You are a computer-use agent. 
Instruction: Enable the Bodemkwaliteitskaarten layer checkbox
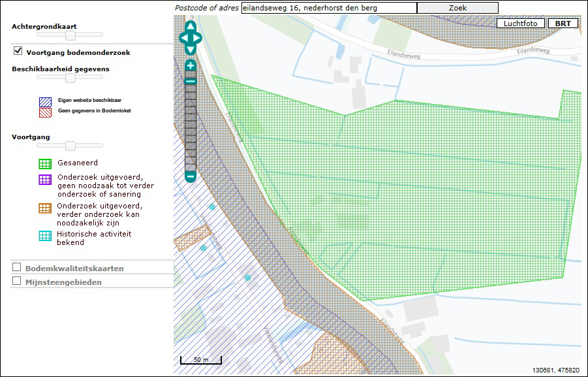[x=16, y=267]
